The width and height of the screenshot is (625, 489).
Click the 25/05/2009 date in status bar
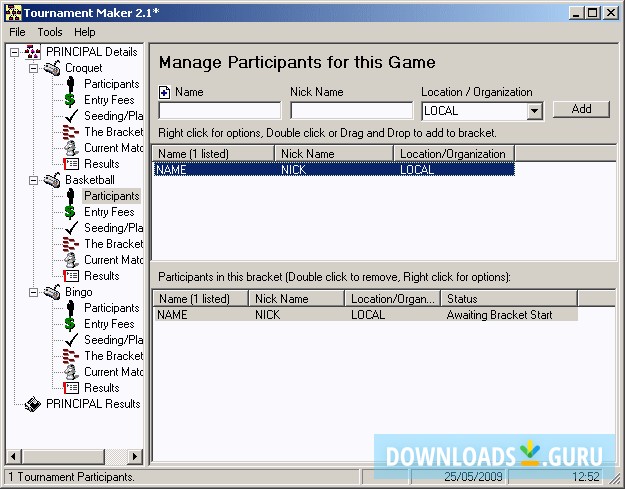click(x=473, y=477)
